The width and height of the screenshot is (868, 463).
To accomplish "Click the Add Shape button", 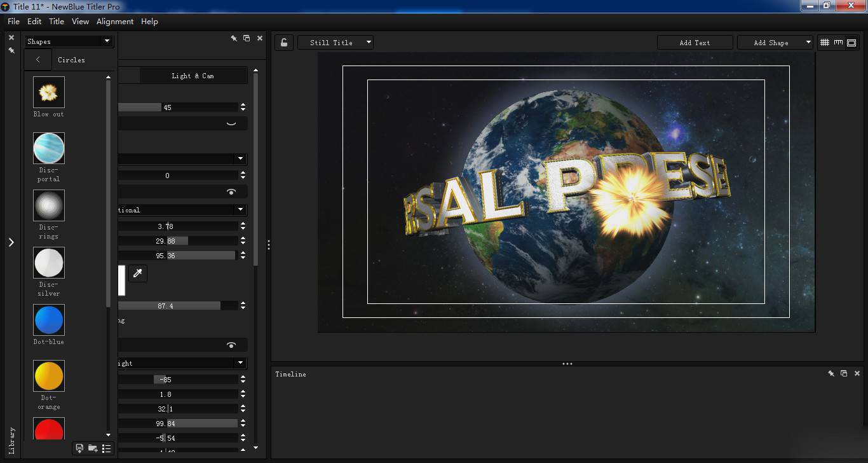I will 771,43.
